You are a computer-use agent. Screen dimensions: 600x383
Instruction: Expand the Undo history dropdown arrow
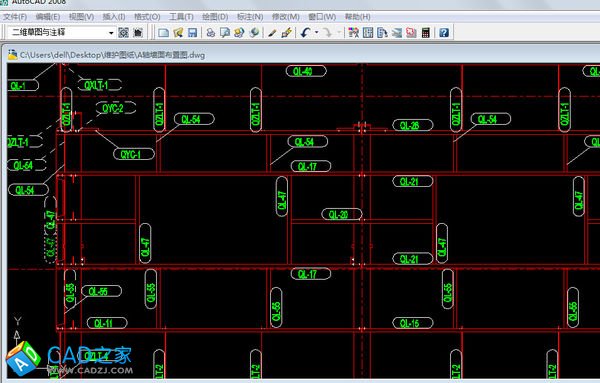tap(316, 33)
